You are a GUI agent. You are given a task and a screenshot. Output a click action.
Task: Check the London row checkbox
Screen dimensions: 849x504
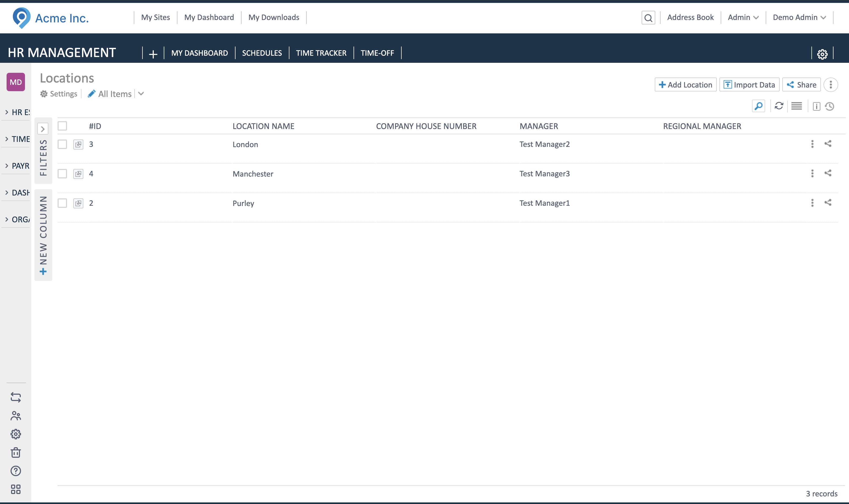pyautogui.click(x=62, y=144)
